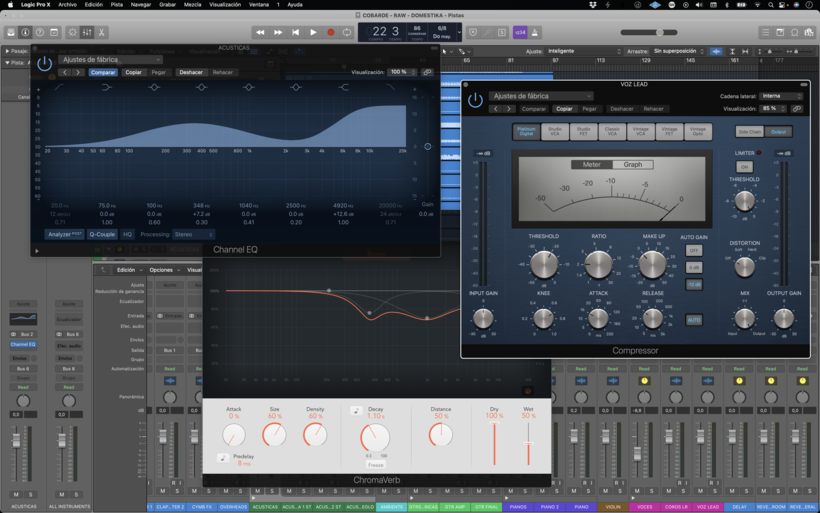Screen dimensions: 820x513
Task: Click Compressor link chain icon
Action: [x=796, y=109]
